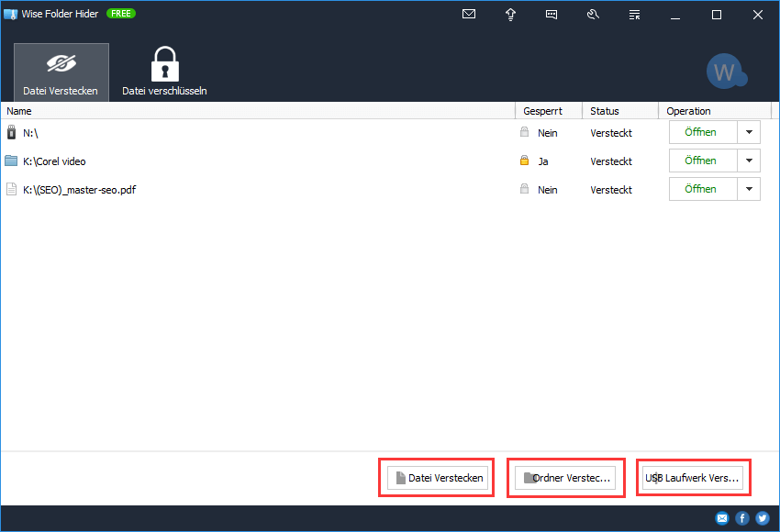This screenshot has width=780, height=532.
Task: Click Versteckt status in master-seo.pdf row
Action: pyautogui.click(x=611, y=190)
